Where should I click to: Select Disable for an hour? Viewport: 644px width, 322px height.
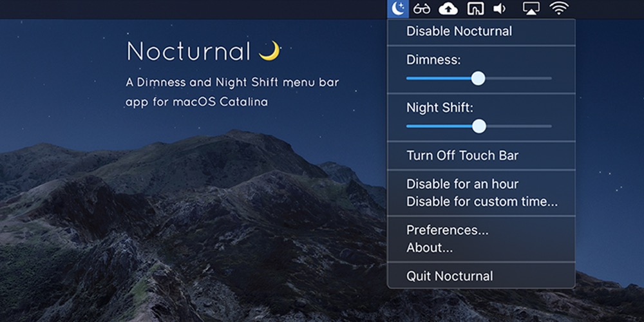pyautogui.click(x=462, y=184)
